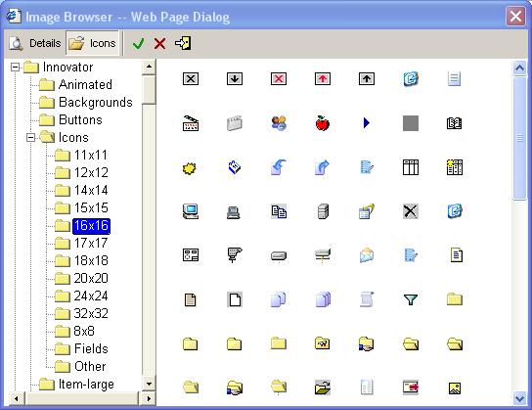Collapse the Icons folder node
The width and height of the screenshot is (532, 410).
pyautogui.click(x=31, y=137)
